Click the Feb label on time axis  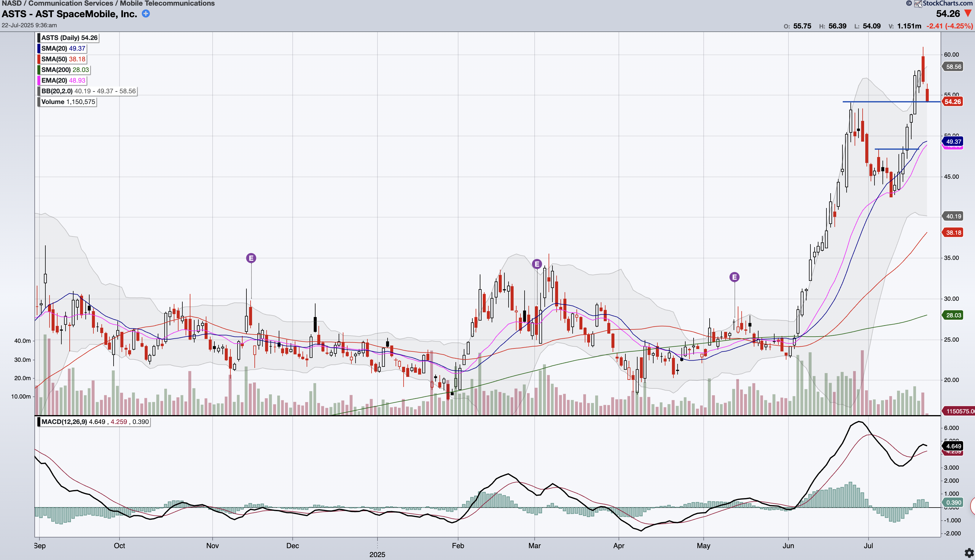point(458,545)
